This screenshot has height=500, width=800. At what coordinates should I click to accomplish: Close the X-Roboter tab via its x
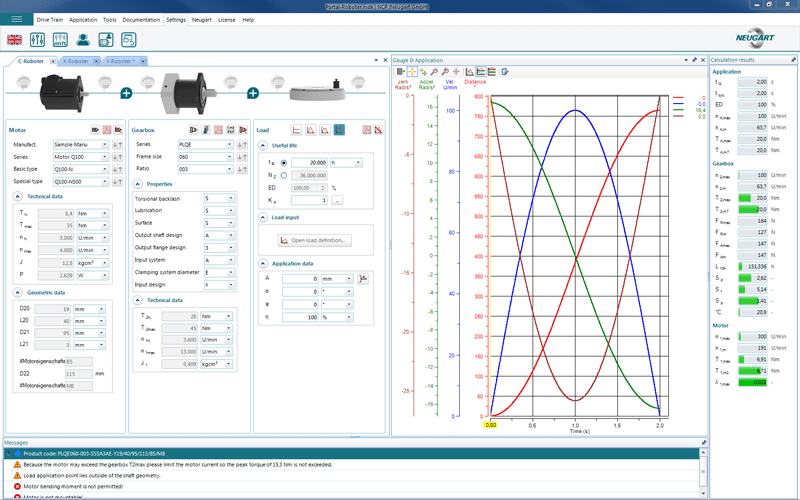pyautogui.click(x=97, y=61)
